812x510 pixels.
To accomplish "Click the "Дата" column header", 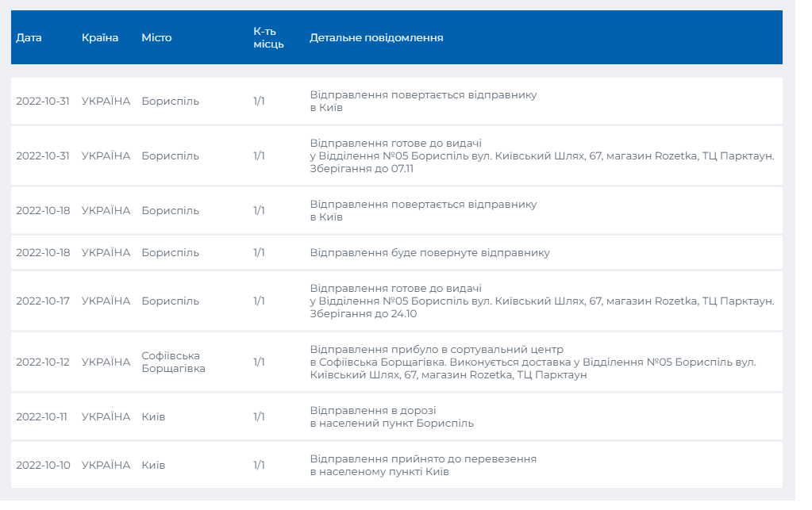I will [x=29, y=38].
